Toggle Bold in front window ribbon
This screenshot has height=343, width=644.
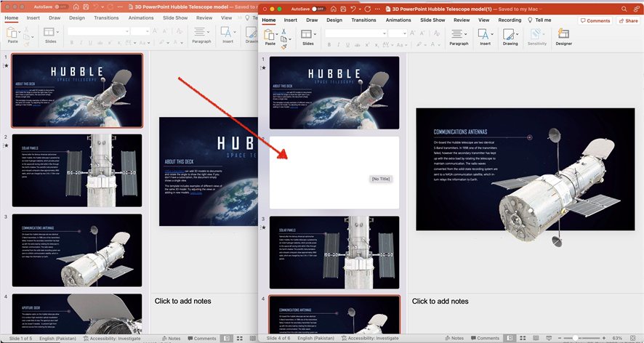(329, 45)
